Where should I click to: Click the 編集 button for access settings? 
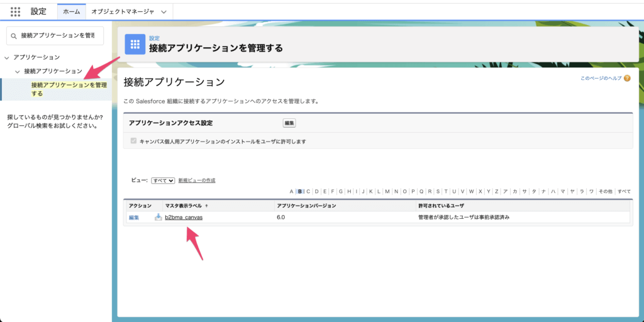289,123
